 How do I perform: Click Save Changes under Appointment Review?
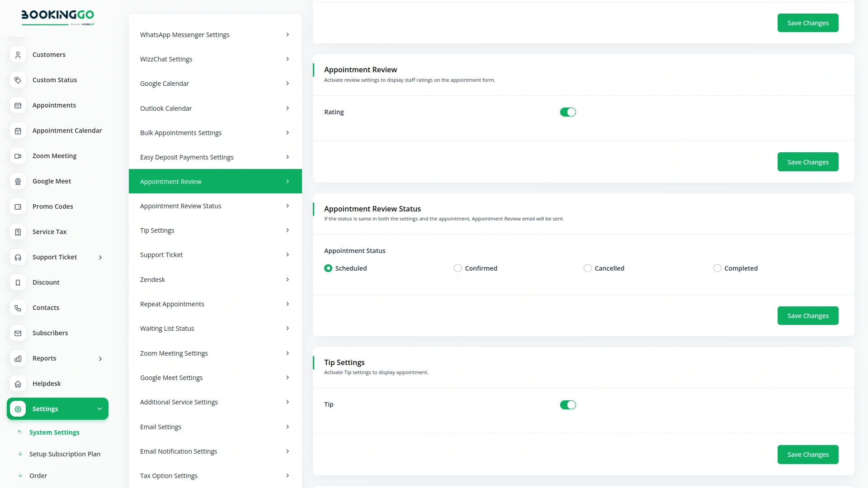pos(808,161)
